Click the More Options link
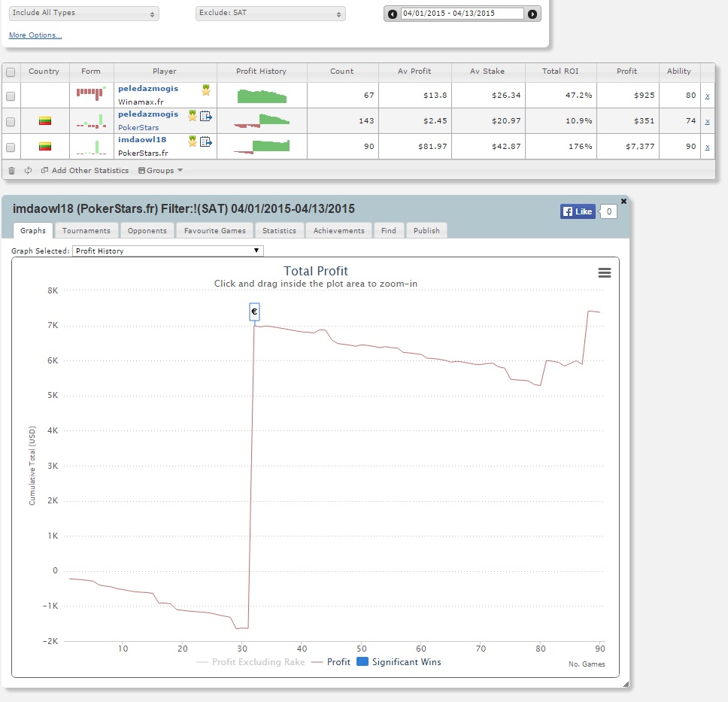728x702 pixels. 35,35
